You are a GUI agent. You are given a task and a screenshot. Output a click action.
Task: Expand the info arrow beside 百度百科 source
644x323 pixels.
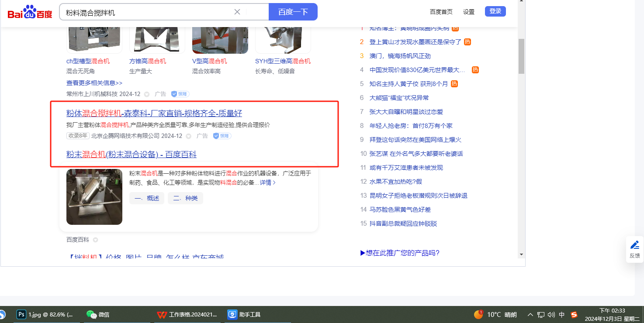pyautogui.click(x=95, y=240)
